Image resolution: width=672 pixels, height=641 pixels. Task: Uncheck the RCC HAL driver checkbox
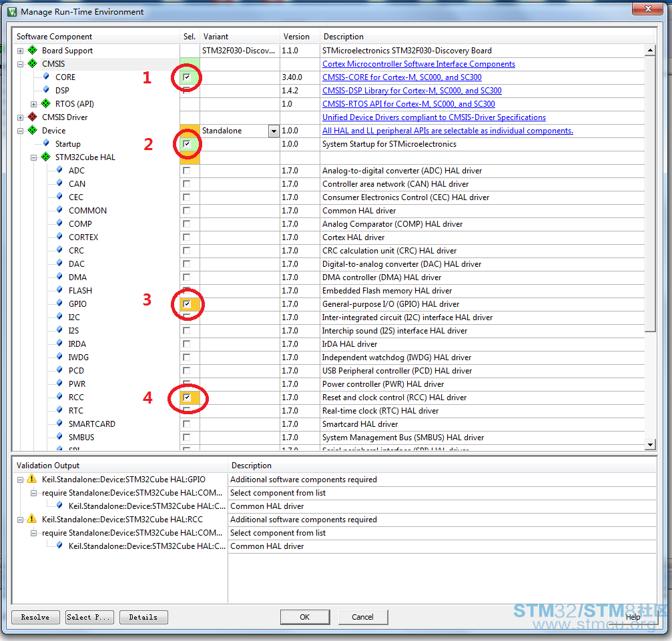pyautogui.click(x=186, y=397)
